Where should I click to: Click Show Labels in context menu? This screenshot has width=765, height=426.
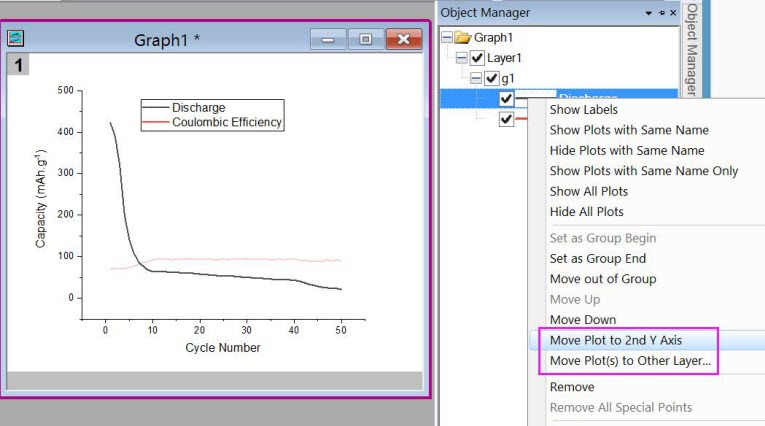point(584,109)
